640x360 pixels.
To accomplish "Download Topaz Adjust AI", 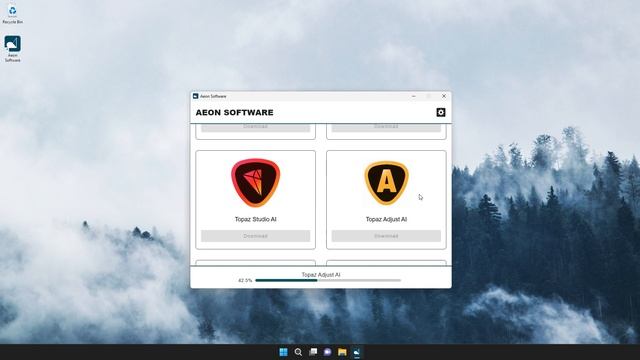I will [386, 236].
